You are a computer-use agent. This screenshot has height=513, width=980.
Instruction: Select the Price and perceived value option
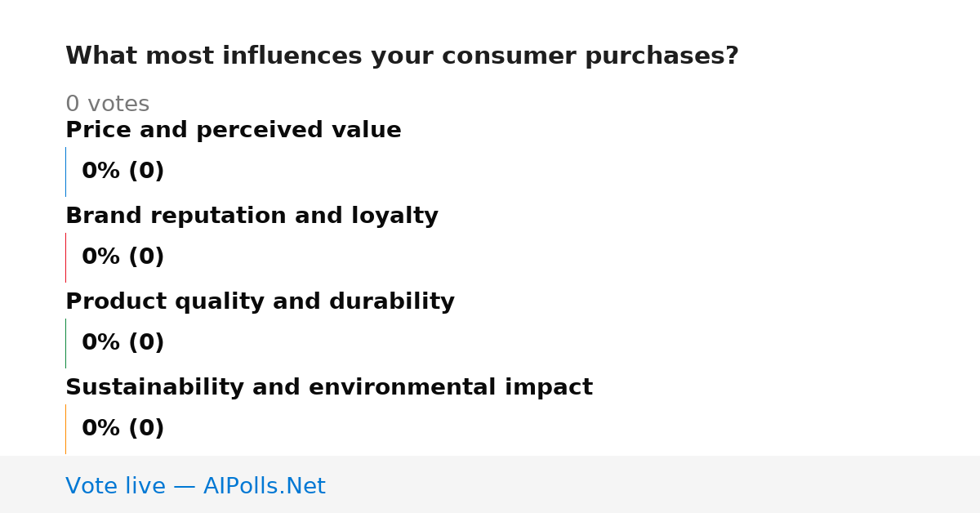pos(234,131)
